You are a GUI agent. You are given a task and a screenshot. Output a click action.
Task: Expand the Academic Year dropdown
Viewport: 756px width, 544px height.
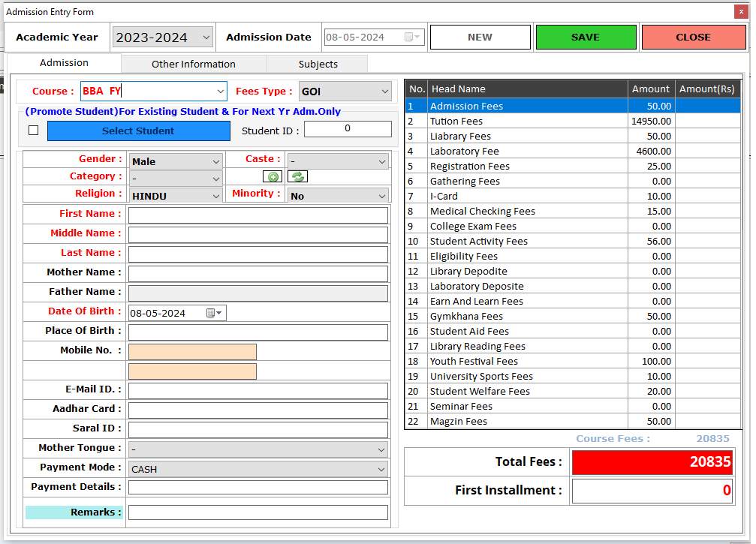(206, 38)
